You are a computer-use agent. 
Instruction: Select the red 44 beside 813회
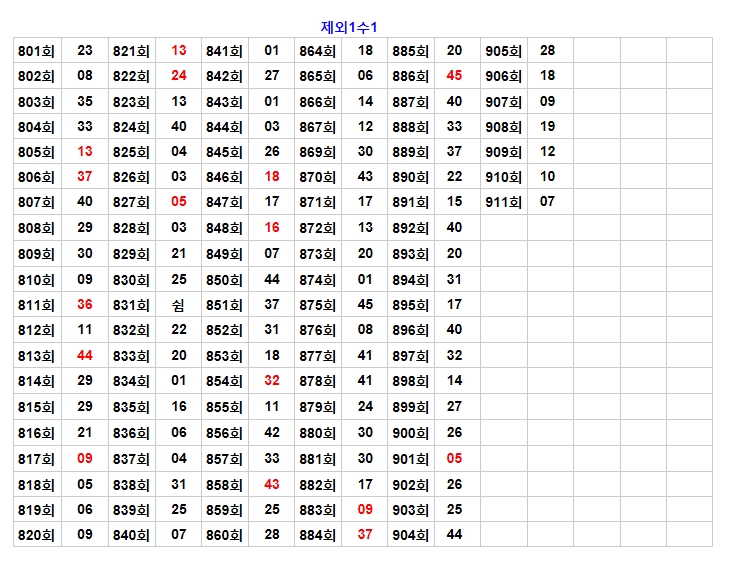85,355
